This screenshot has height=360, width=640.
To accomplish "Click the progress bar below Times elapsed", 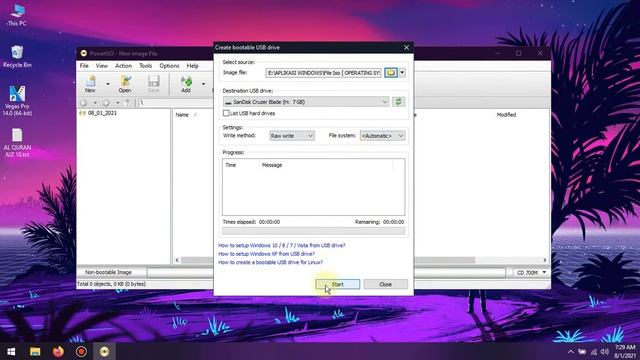I will [313, 231].
